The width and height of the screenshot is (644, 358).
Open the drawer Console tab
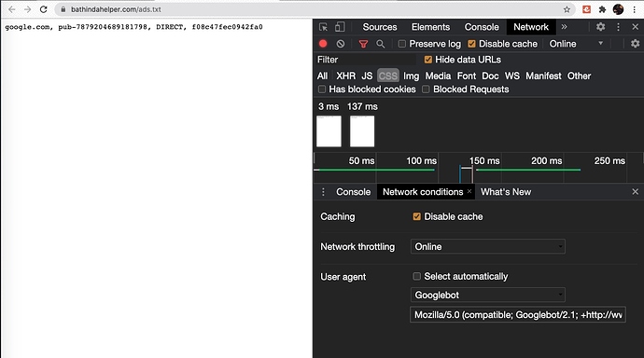tap(353, 192)
